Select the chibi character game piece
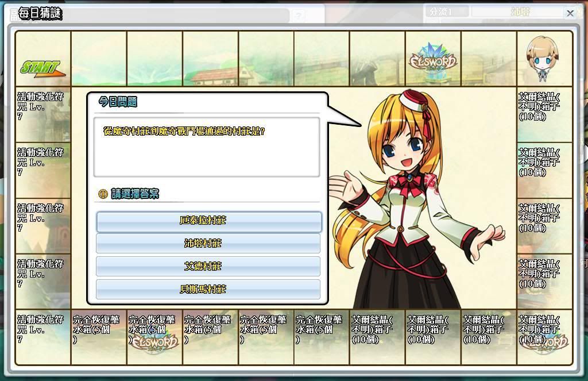Screen dimensions: 588x381 pos(542,58)
